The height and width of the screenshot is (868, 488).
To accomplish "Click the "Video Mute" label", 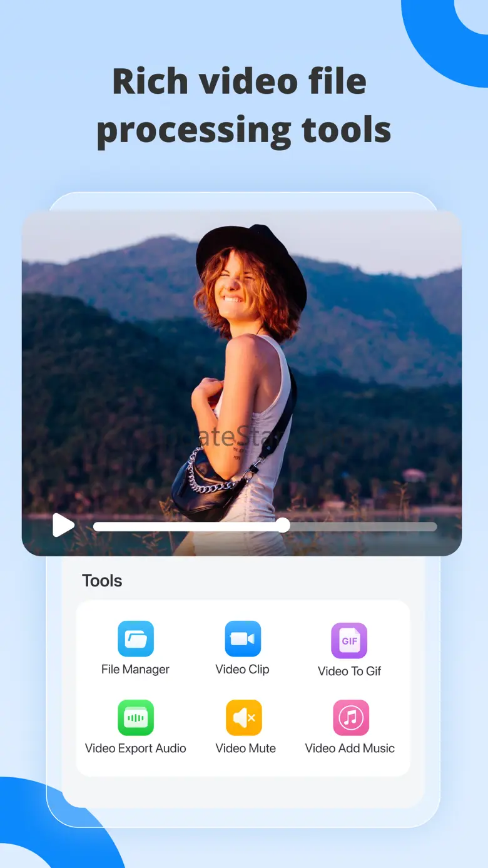I will [245, 748].
